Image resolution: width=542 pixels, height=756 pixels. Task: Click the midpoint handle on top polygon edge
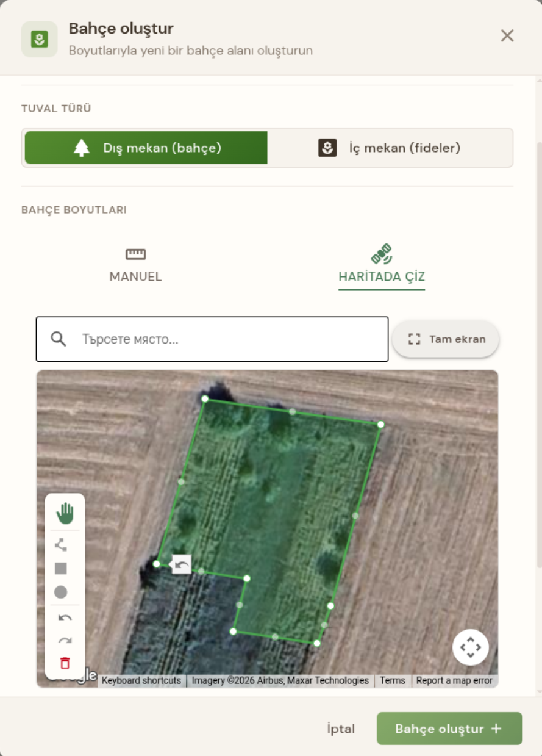293,411
